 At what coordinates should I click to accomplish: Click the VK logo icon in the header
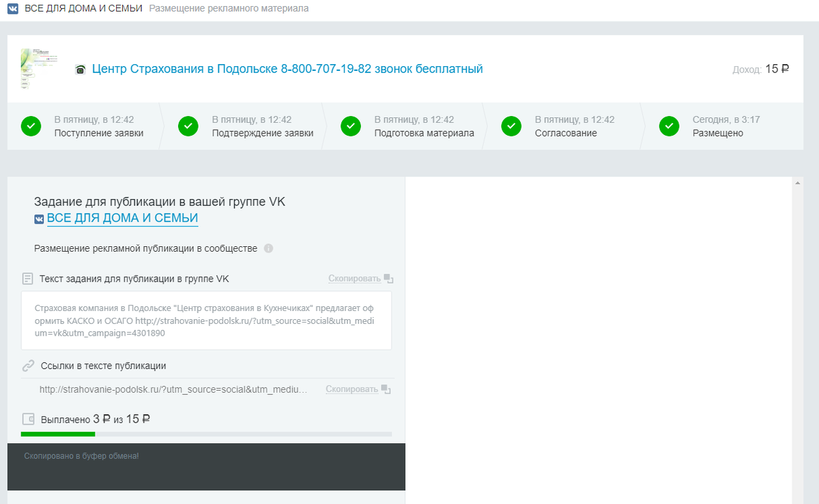pyautogui.click(x=13, y=9)
